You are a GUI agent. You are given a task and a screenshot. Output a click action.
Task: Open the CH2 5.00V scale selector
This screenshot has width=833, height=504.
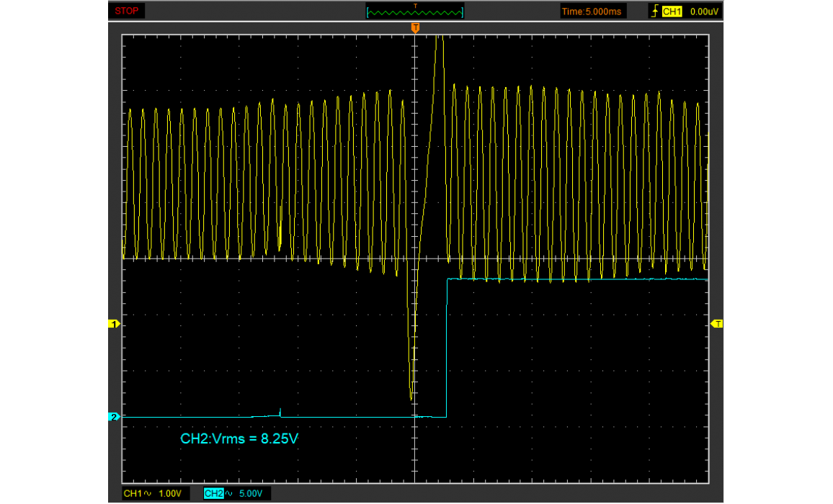pyautogui.click(x=250, y=493)
